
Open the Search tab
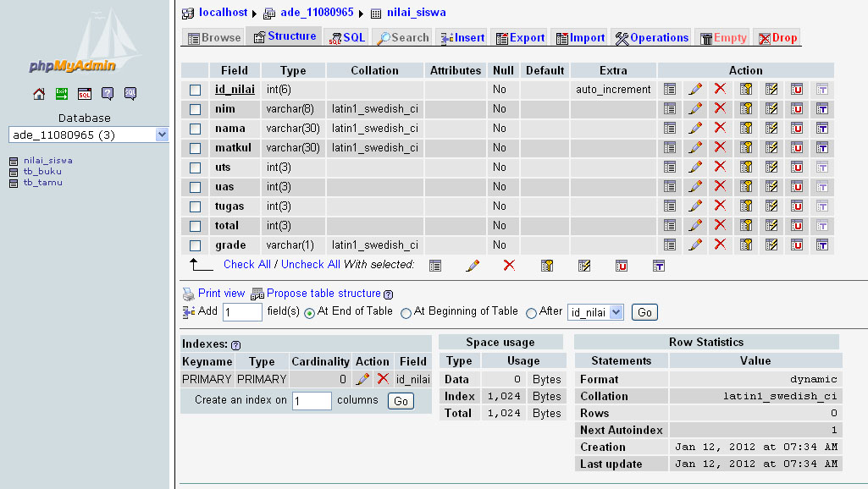[x=402, y=37]
